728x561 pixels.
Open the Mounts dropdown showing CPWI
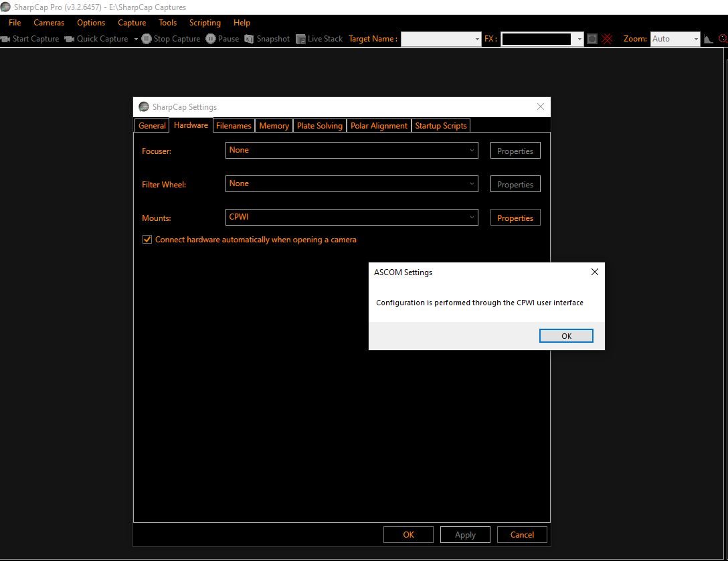pyautogui.click(x=351, y=218)
